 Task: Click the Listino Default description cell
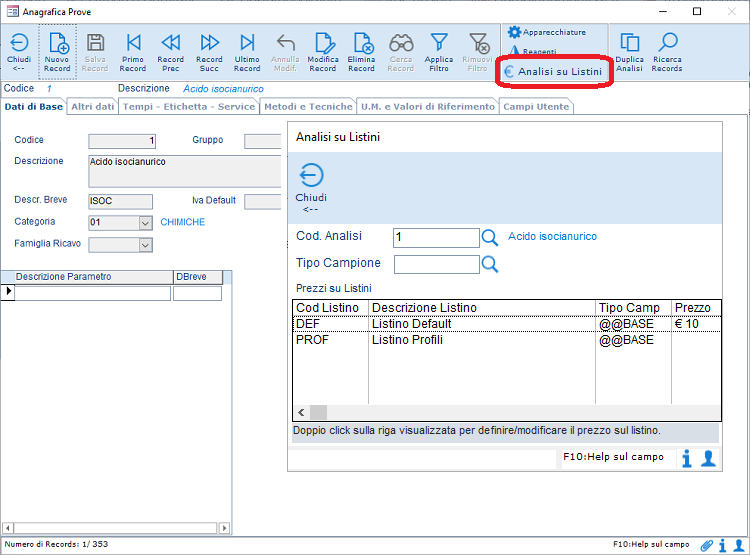click(482, 324)
